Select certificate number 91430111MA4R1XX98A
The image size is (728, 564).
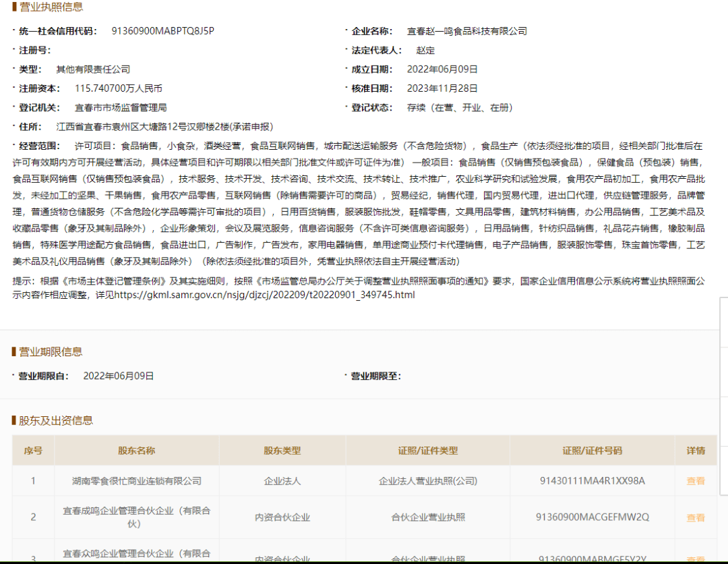click(x=593, y=481)
